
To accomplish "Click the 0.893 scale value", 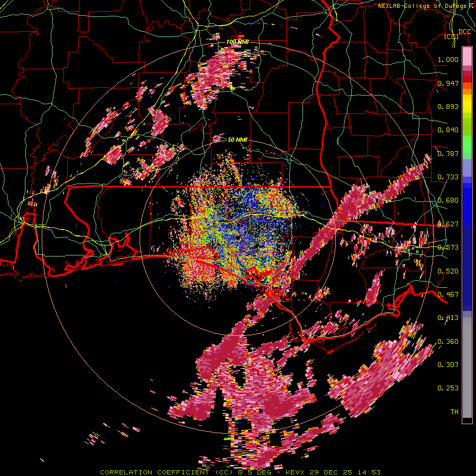I will (448, 106).
